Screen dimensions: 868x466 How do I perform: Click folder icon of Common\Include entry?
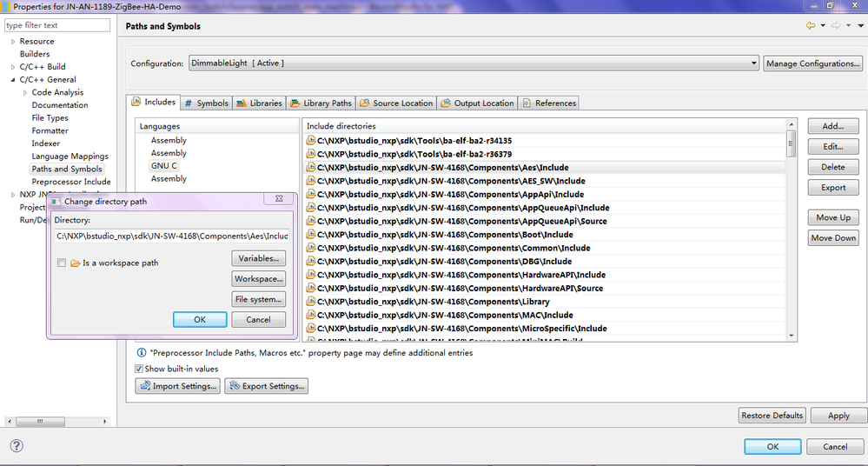(311, 248)
